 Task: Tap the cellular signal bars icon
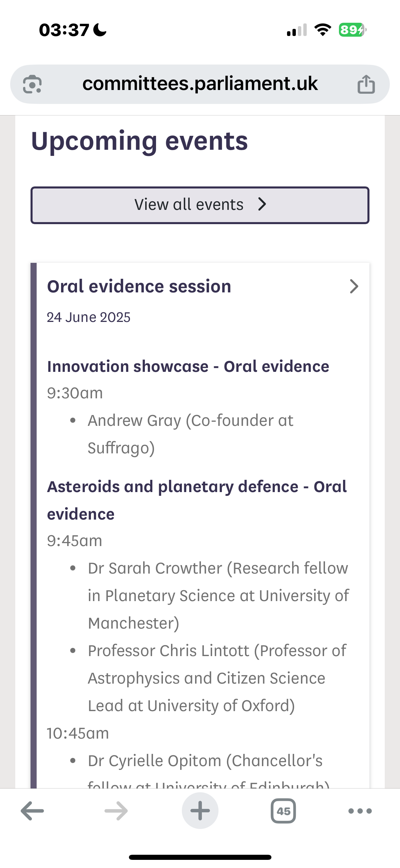coord(297,30)
